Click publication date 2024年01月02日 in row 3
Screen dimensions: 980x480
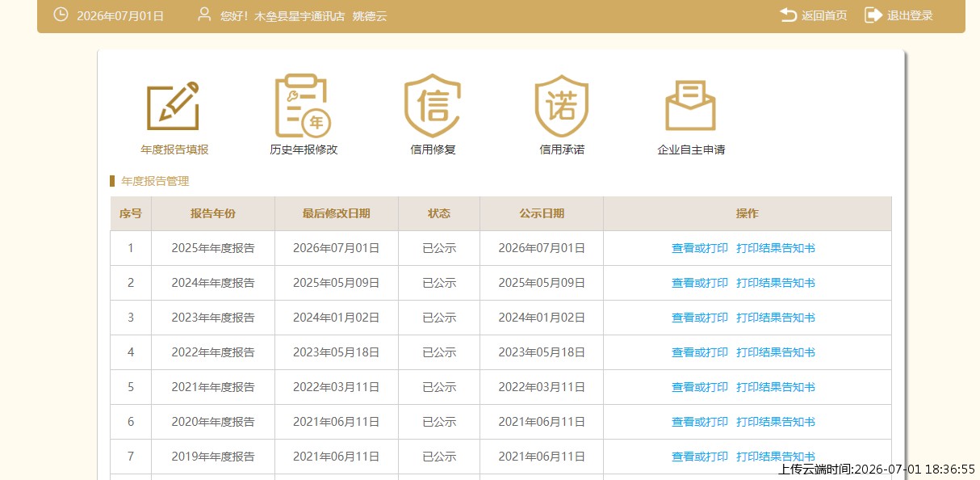[542, 318]
